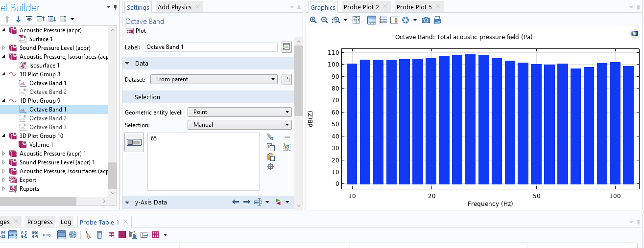This screenshot has width=644, height=248.
Task: Open the Geometric entity level dropdown
Action: point(239,112)
